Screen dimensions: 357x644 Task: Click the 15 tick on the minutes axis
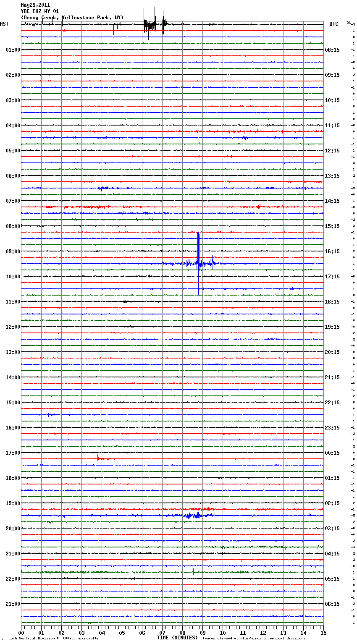323,633
